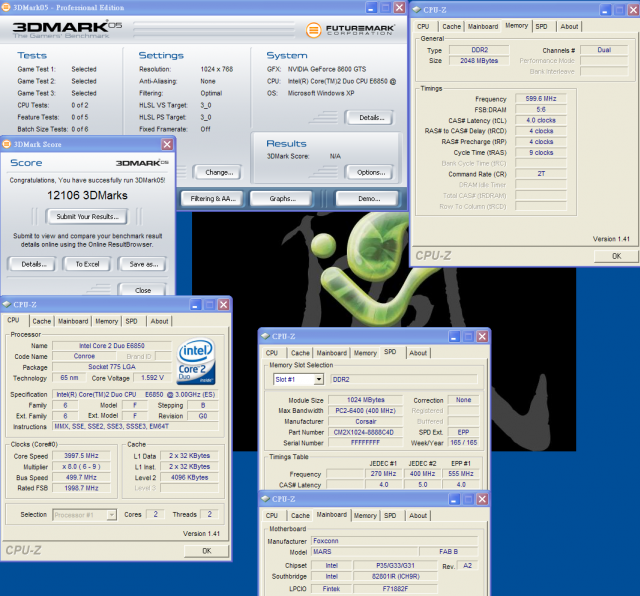Click Graphs button
This screenshot has width=640, height=596.
[x=282, y=199]
